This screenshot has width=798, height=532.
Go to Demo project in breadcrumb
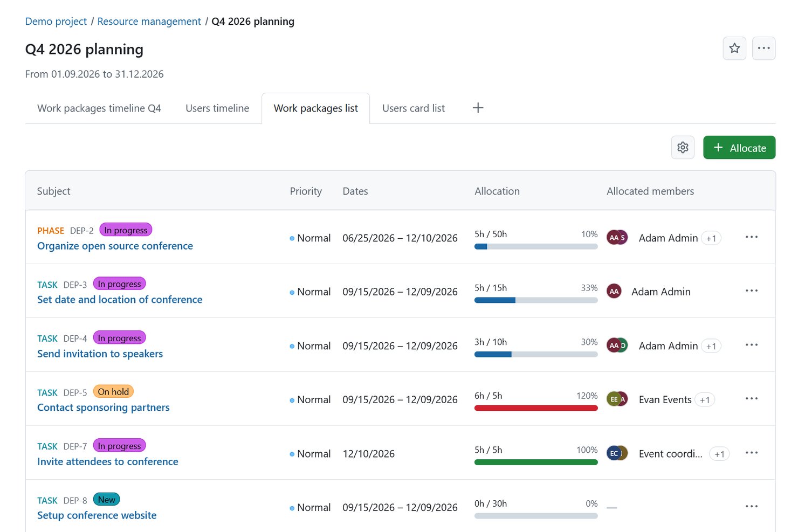(56, 22)
